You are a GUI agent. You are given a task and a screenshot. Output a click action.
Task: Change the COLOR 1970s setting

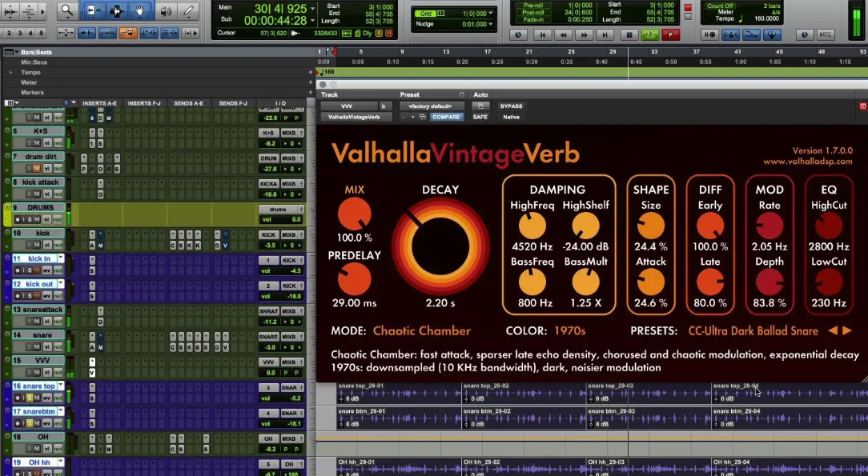tap(569, 331)
